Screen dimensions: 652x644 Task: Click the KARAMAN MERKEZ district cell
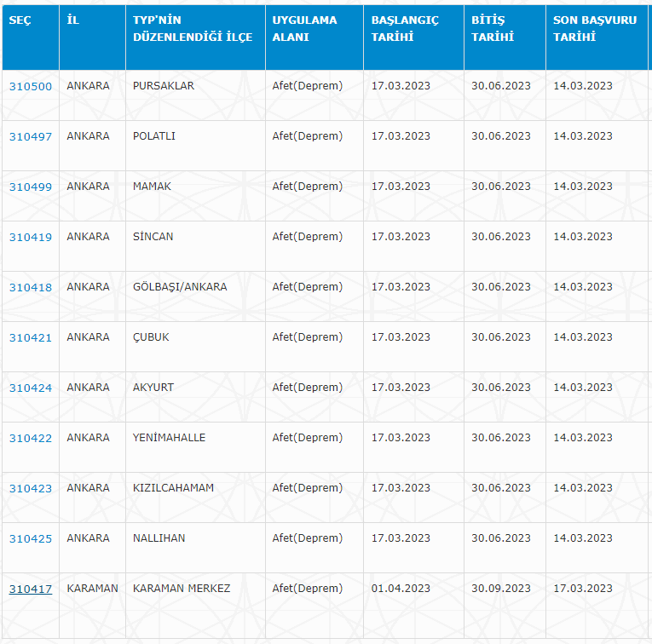click(x=182, y=589)
